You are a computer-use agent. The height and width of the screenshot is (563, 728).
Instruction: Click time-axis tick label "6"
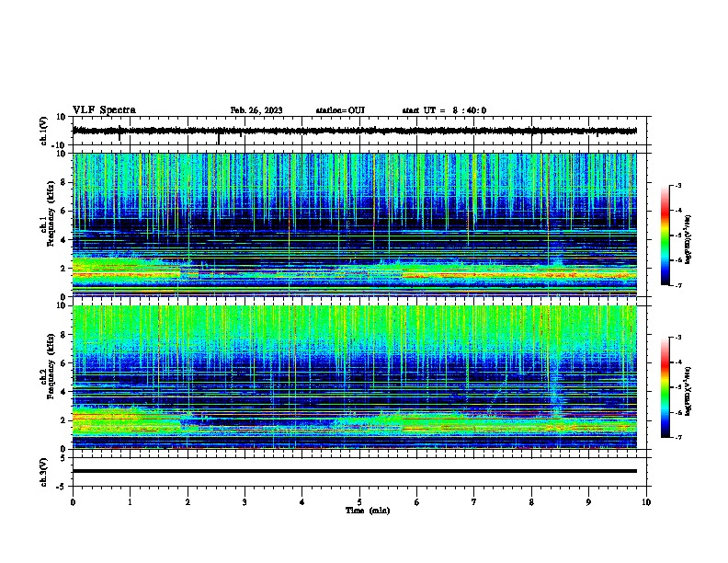(417, 502)
